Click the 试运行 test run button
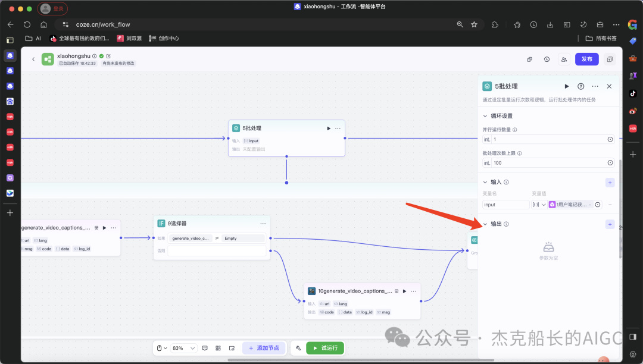The height and width of the screenshot is (364, 643). 325,348
